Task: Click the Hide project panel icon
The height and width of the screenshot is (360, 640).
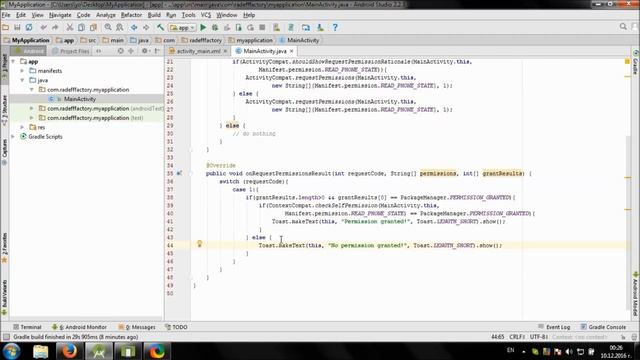Action: 157,51
